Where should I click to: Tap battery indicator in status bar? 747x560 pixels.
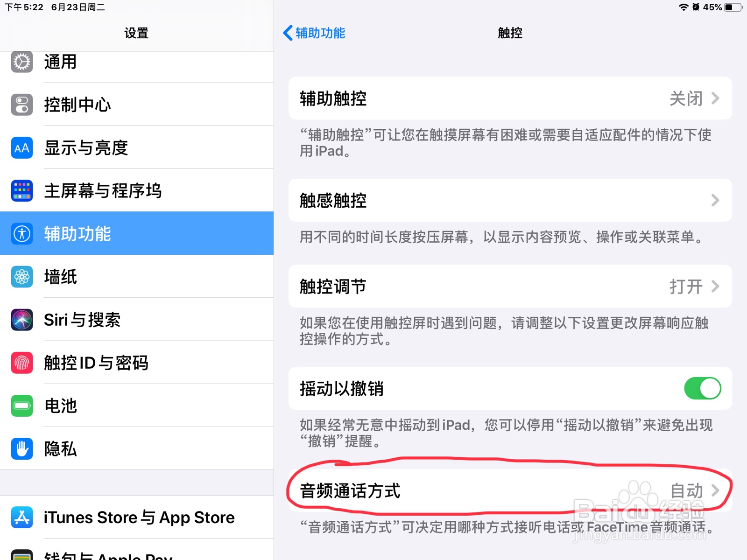[733, 7]
